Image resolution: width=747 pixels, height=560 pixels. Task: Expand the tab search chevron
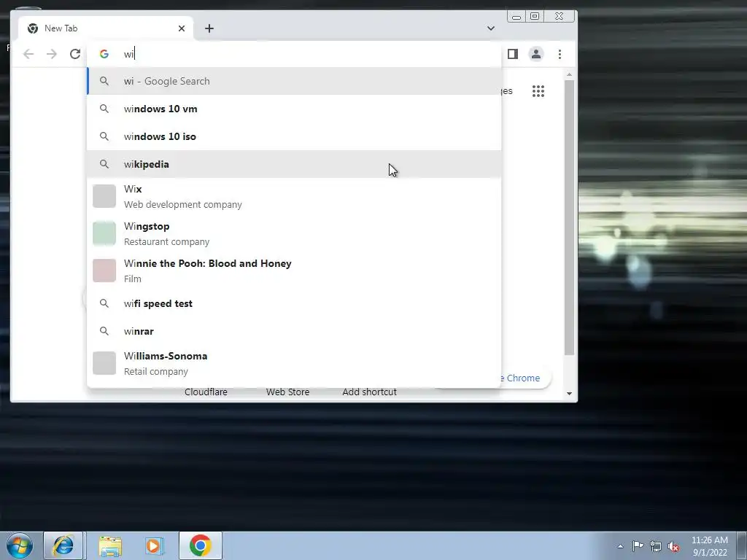(491, 28)
